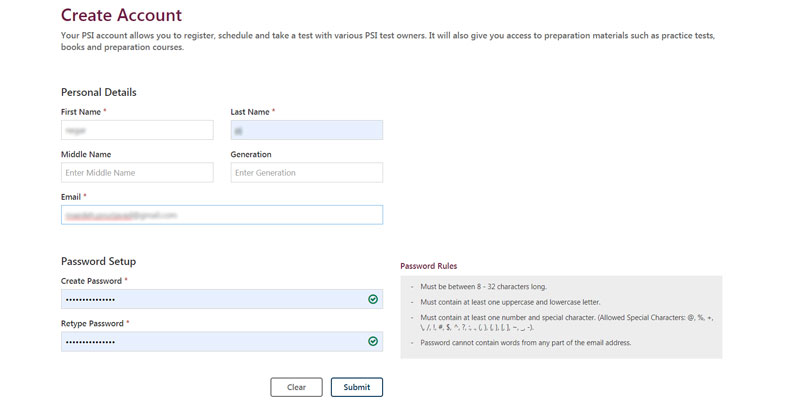Select the Generation text box
Screen dimensions: 800x400
(x=307, y=172)
